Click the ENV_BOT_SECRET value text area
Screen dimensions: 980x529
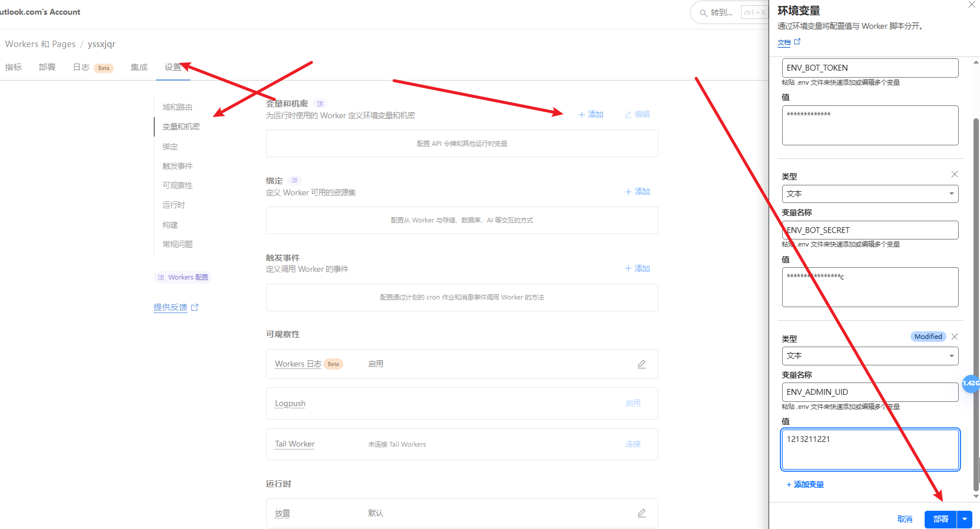(x=870, y=287)
